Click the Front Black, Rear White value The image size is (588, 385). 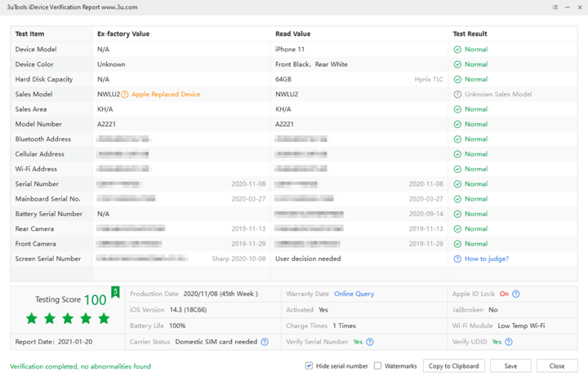(x=311, y=64)
